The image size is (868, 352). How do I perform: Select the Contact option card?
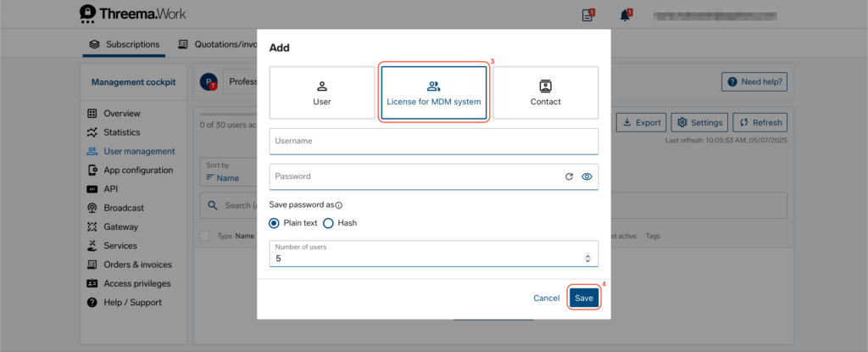[x=545, y=92]
